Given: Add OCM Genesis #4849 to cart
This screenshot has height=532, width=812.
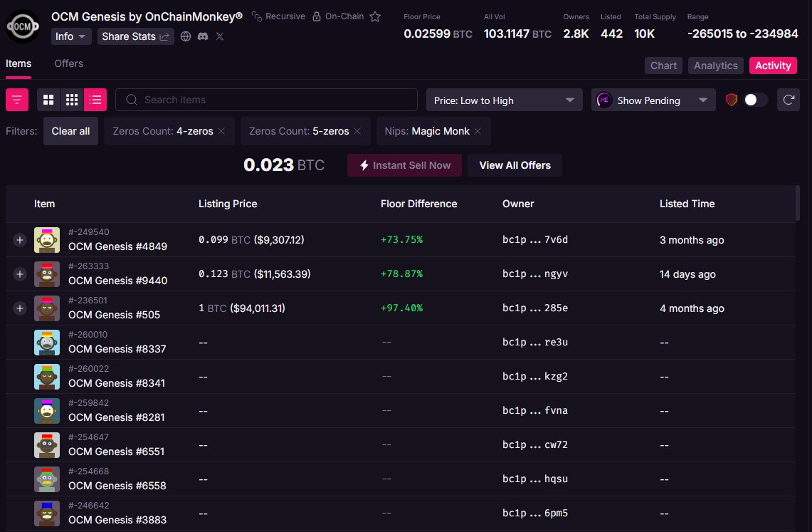Looking at the screenshot, I should tap(20, 240).
